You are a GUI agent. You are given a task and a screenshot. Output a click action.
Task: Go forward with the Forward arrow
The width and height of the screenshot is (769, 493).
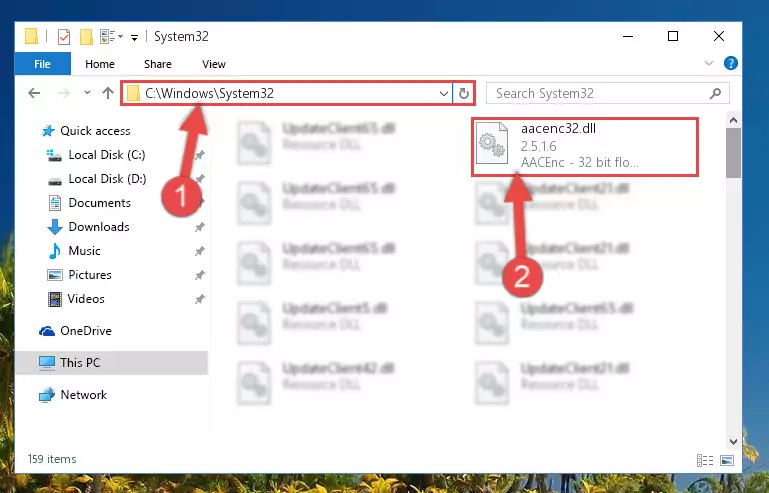pyautogui.click(x=63, y=93)
